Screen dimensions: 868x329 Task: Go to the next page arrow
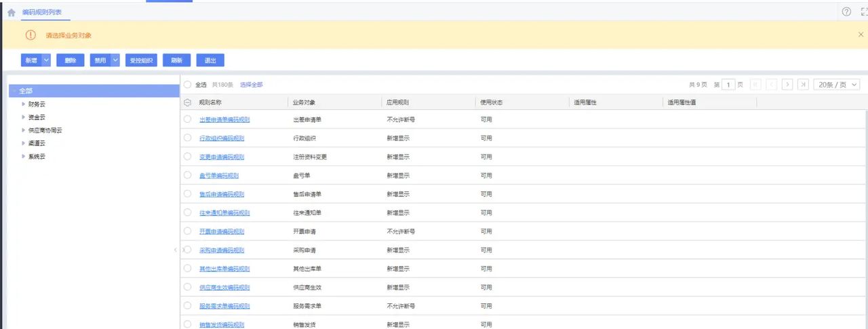pos(787,85)
